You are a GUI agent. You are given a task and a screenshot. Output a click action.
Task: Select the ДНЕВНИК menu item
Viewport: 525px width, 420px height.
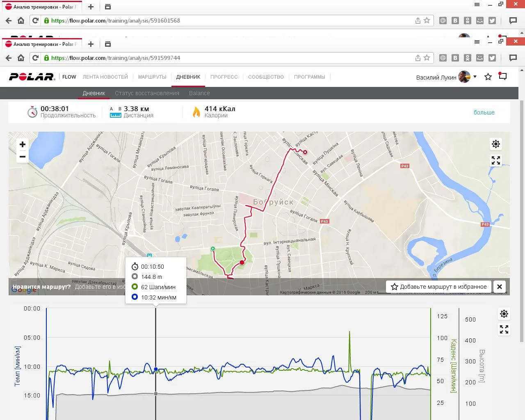[x=188, y=77]
